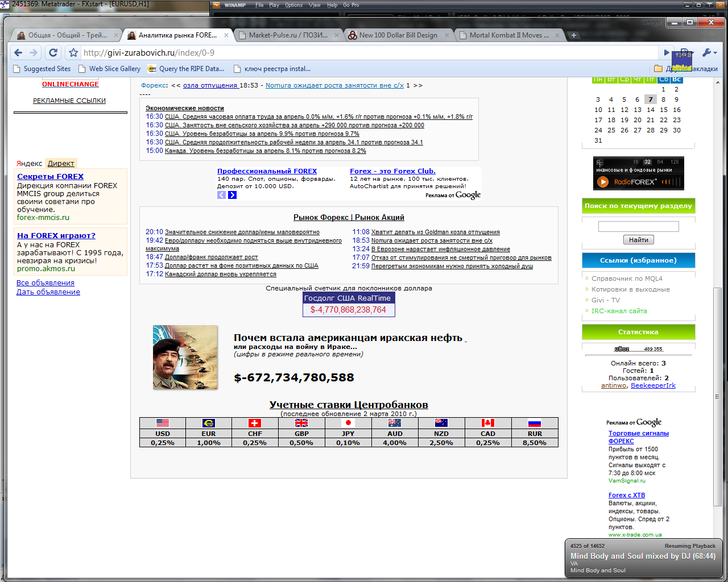Open the Web Slice Gallery bookmark
The height and width of the screenshot is (582, 728).
(x=109, y=69)
